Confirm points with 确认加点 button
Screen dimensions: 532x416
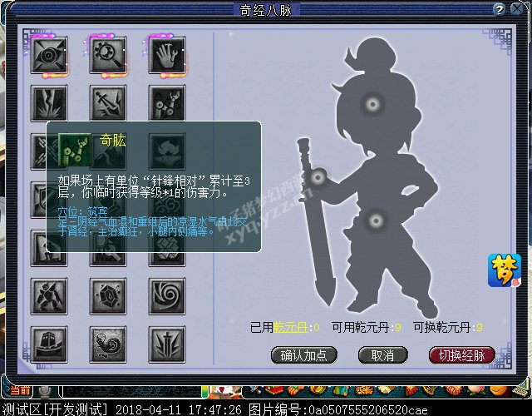pyautogui.click(x=303, y=355)
